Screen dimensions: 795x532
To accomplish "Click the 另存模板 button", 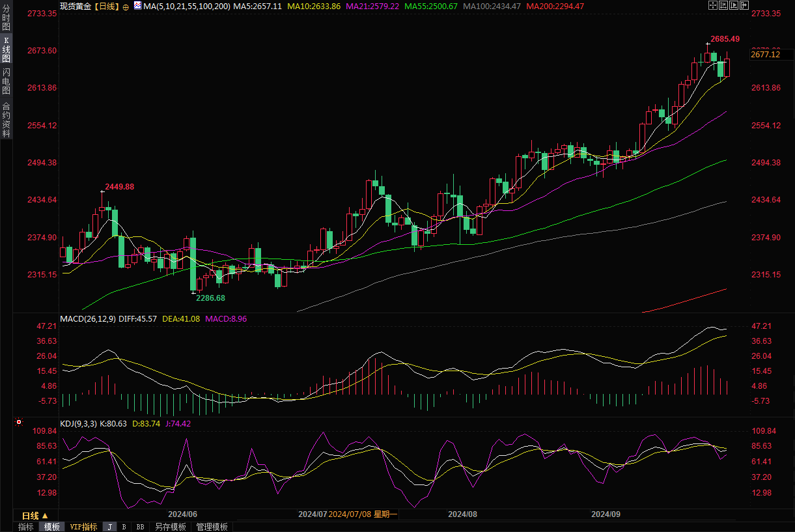I will pos(171,527).
